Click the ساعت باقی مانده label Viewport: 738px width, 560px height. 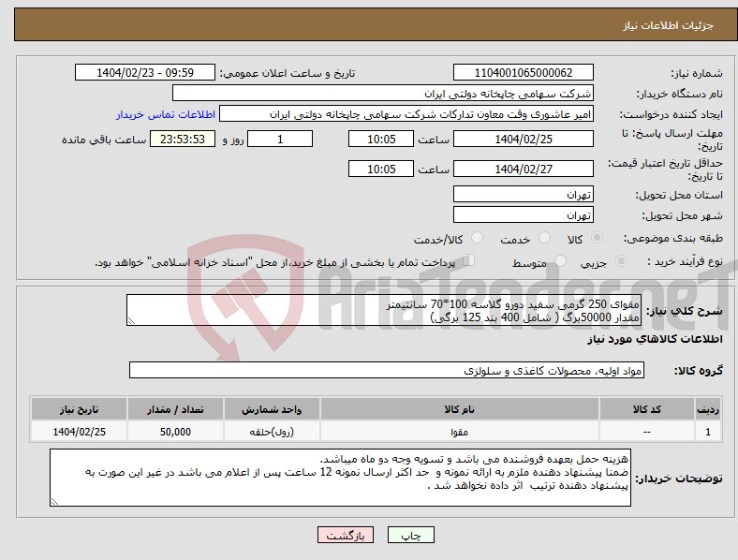tap(104, 140)
